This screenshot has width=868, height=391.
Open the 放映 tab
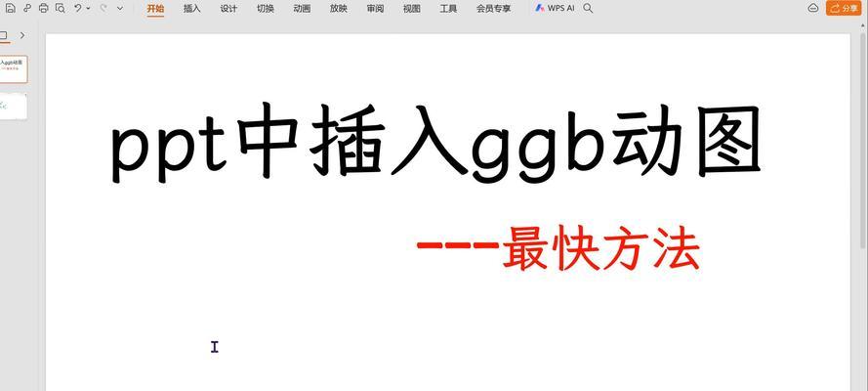[x=338, y=9]
